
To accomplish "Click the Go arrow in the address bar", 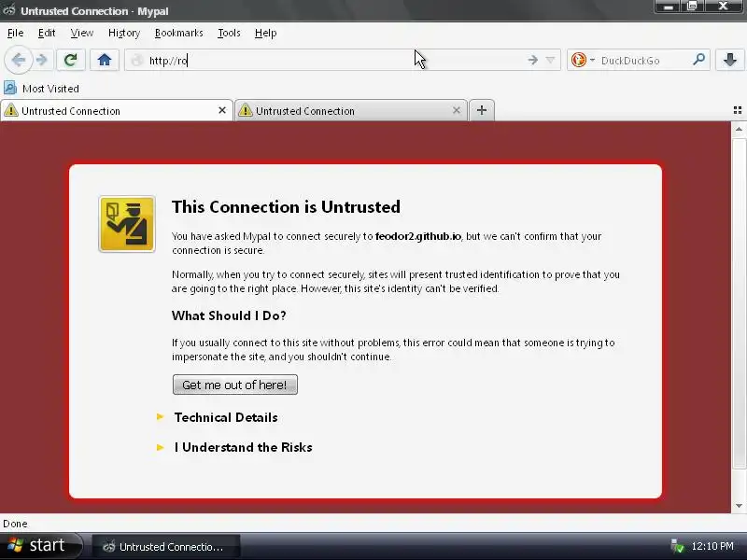I will click(532, 60).
